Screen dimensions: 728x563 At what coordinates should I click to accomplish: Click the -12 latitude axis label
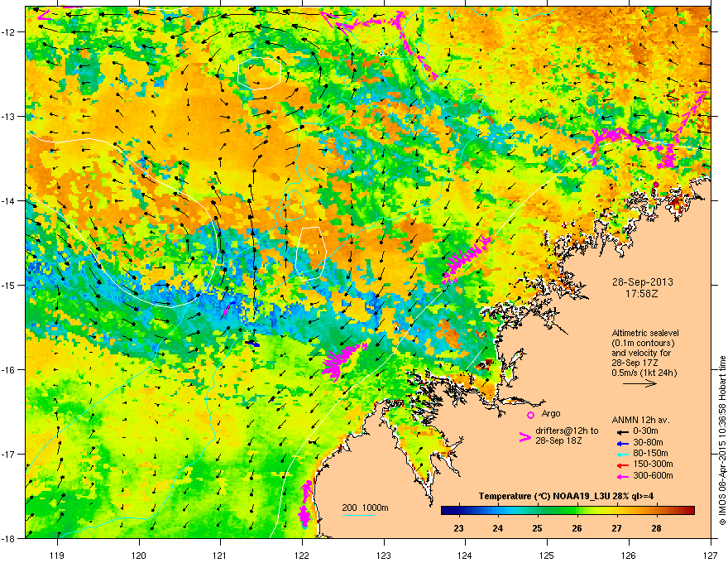[x=9, y=32]
